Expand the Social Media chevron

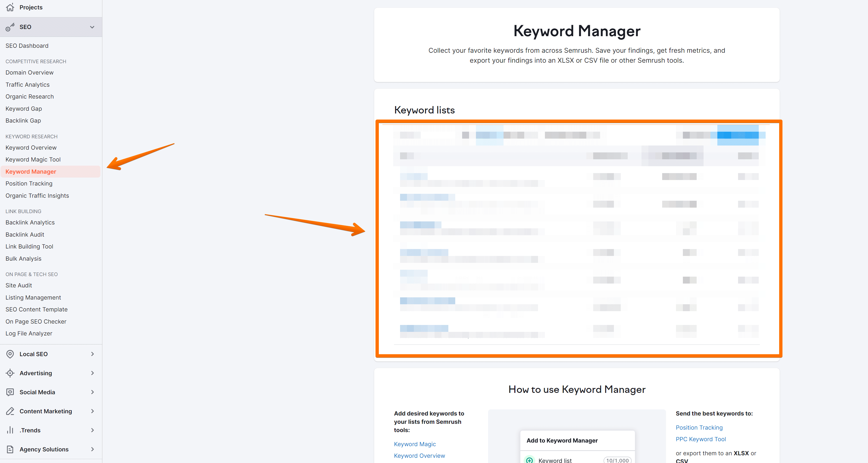pyautogui.click(x=92, y=392)
